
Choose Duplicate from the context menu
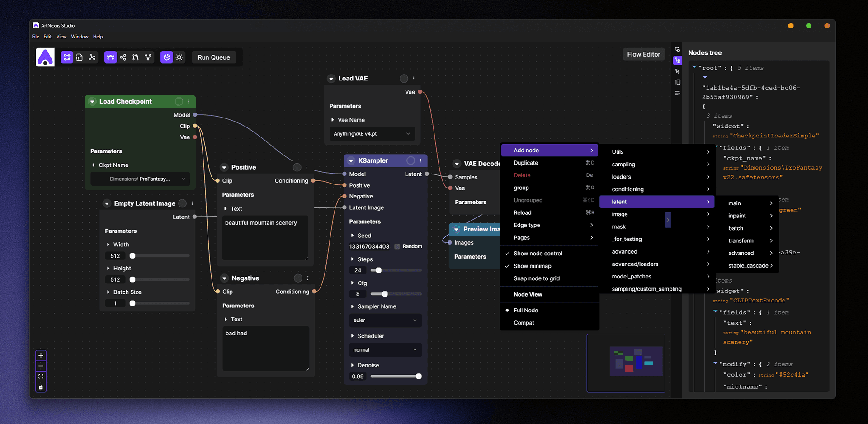pyautogui.click(x=549, y=163)
